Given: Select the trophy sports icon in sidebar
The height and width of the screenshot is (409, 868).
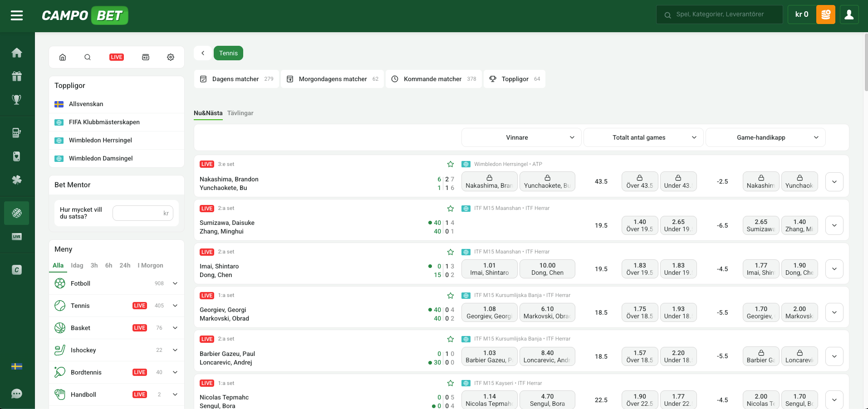Looking at the screenshot, I should [17, 99].
